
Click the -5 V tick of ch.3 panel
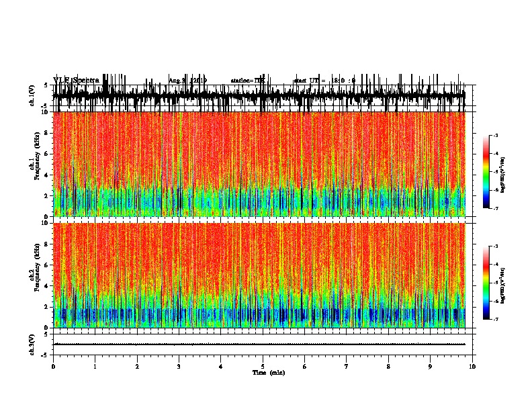(x=45, y=355)
